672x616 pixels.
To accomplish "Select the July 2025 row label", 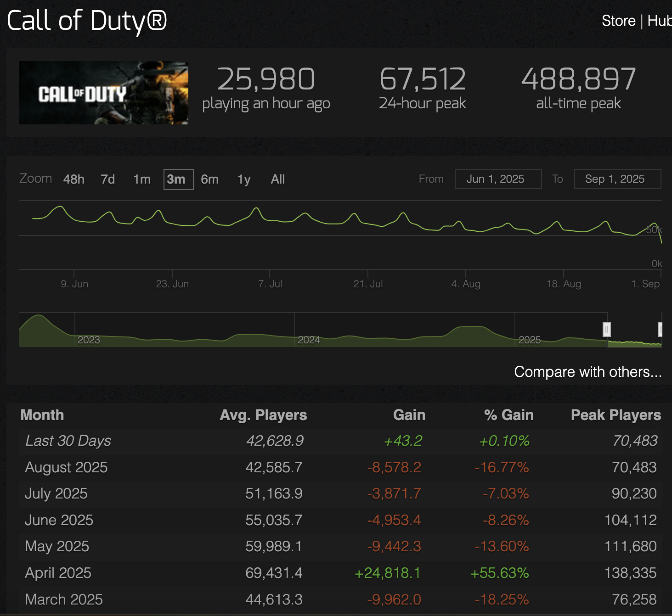I will click(56, 493).
